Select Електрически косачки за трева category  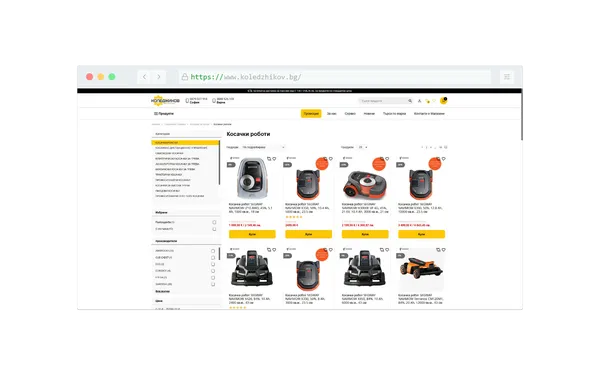(x=177, y=158)
